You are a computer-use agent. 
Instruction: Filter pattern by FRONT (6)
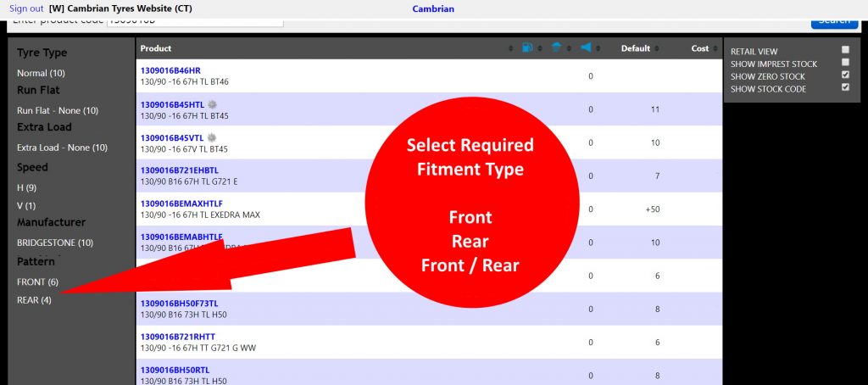coord(37,282)
